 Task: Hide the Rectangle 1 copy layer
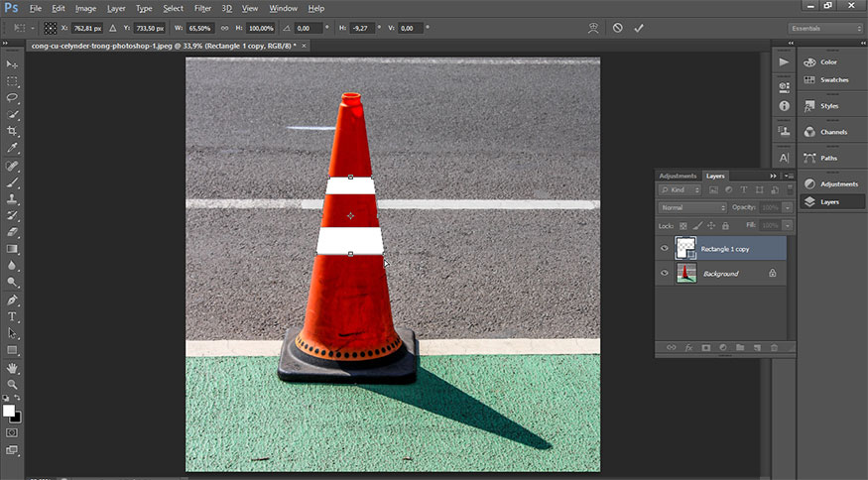[665, 248]
